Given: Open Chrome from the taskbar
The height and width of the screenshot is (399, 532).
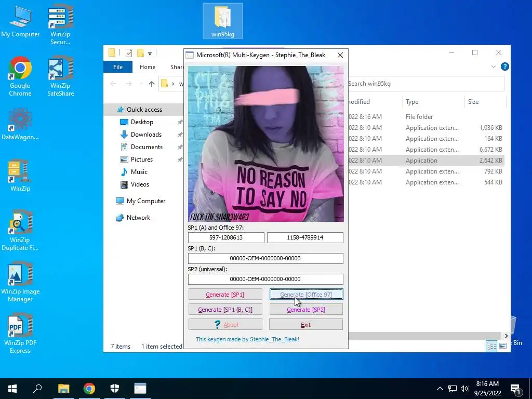Looking at the screenshot, I should click(89, 389).
